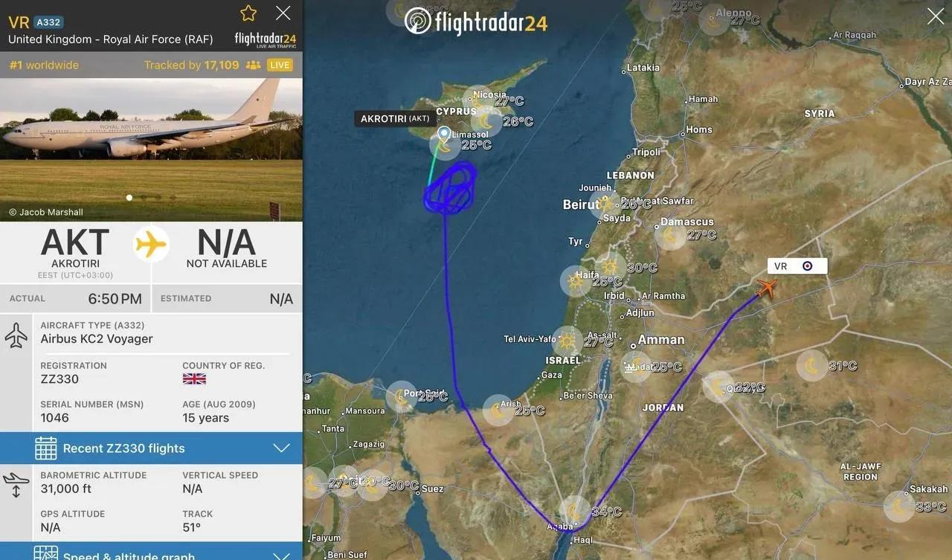
Task: Favorite this flight with the star icon
Action: click(x=248, y=13)
